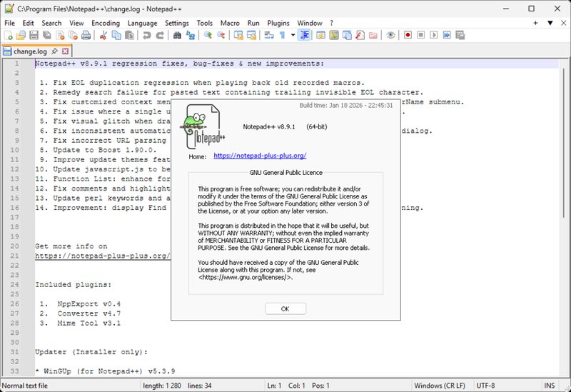Open the Edit menu
Screen dimensions: 571x392
pyautogui.click(x=28, y=23)
